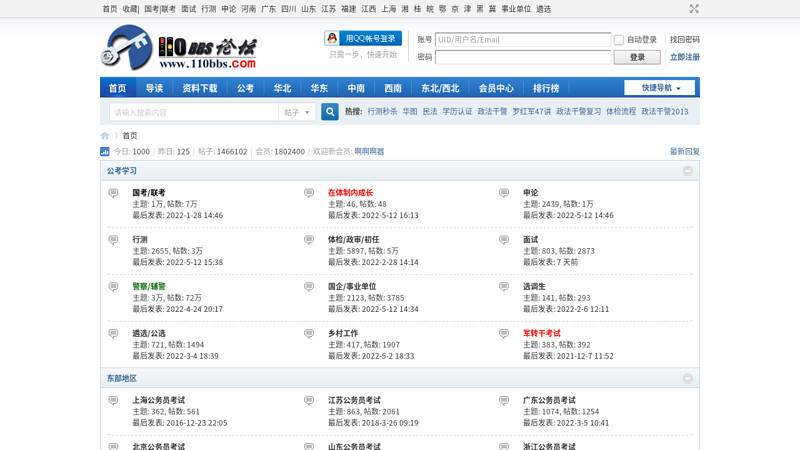Click the forum icon next to 乡村工作
800x450 pixels.
[x=309, y=334]
